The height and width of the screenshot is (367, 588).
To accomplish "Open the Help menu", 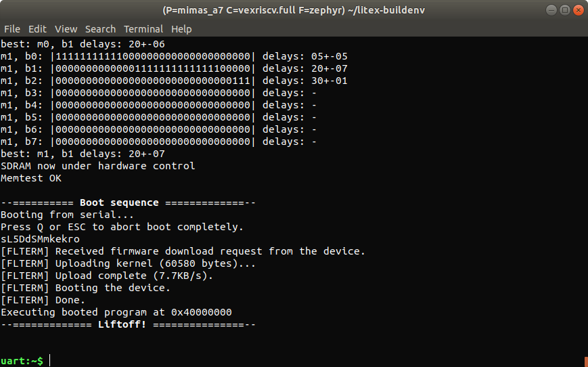I will click(181, 29).
